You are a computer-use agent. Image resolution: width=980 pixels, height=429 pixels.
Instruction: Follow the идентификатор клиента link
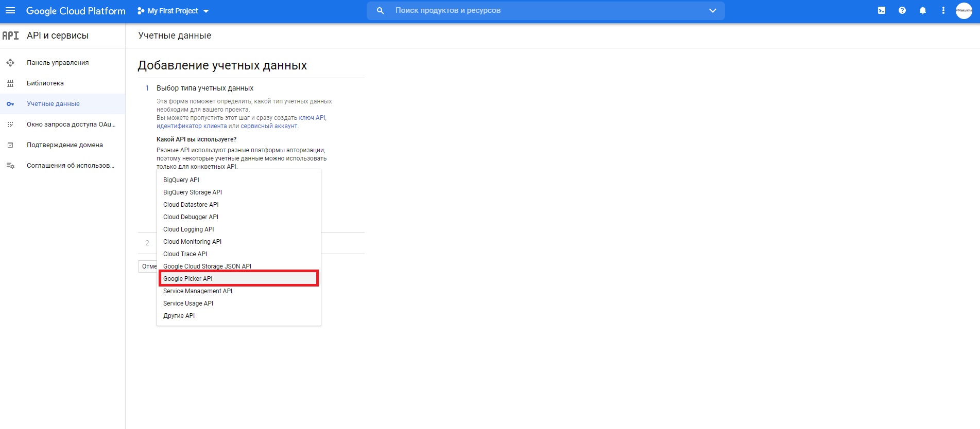pyautogui.click(x=192, y=126)
